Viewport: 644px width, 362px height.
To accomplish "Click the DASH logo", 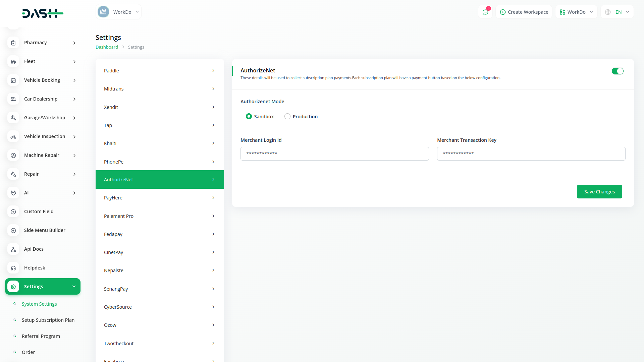I will click(x=43, y=13).
